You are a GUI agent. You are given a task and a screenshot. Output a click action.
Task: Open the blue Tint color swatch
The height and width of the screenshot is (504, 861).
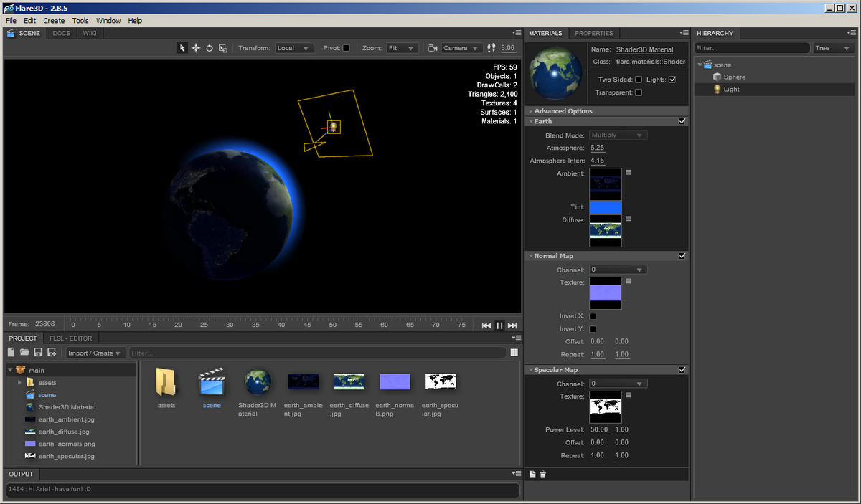tap(606, 207)
